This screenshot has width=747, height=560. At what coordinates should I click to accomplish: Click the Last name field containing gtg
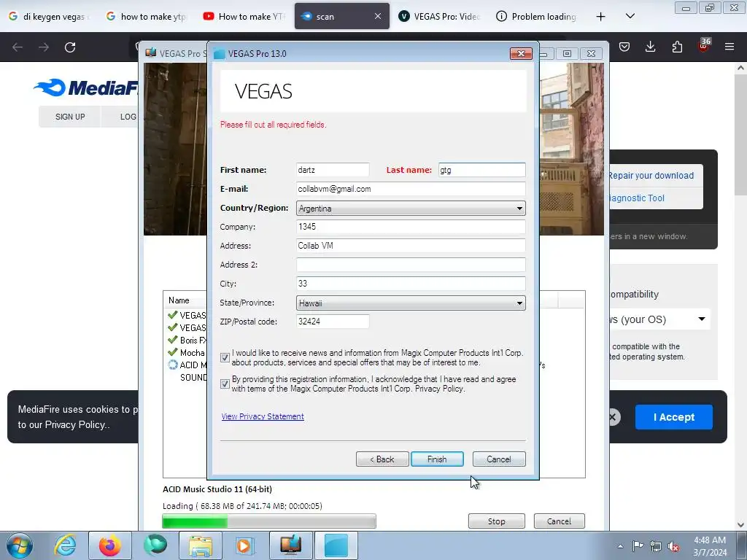tap(481, 170)
